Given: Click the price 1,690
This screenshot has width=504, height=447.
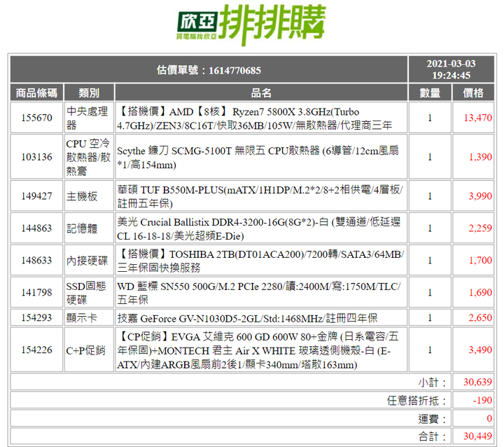Looking at the screenshot, I should point(480,293).
